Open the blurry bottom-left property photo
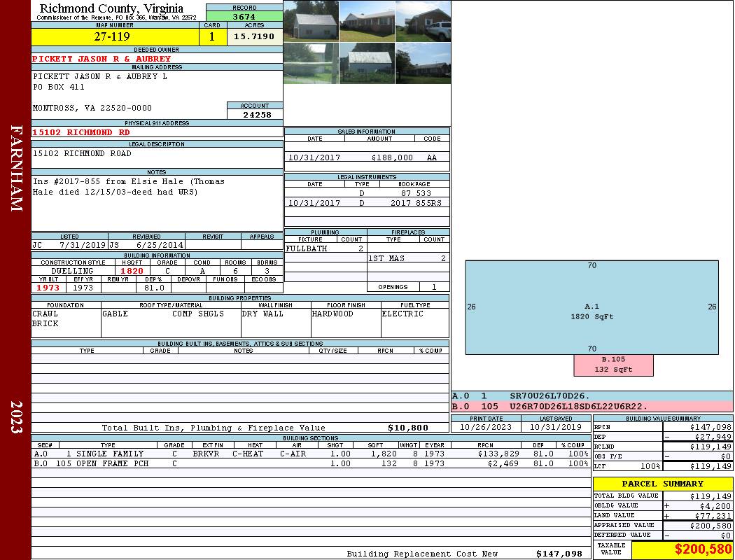This screenshot has height=560, width=735. [311, 64]
